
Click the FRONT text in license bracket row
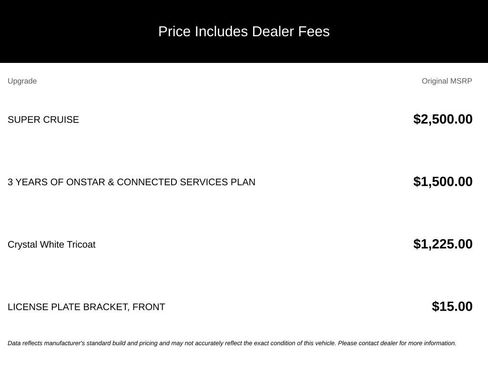coord(149,307)
